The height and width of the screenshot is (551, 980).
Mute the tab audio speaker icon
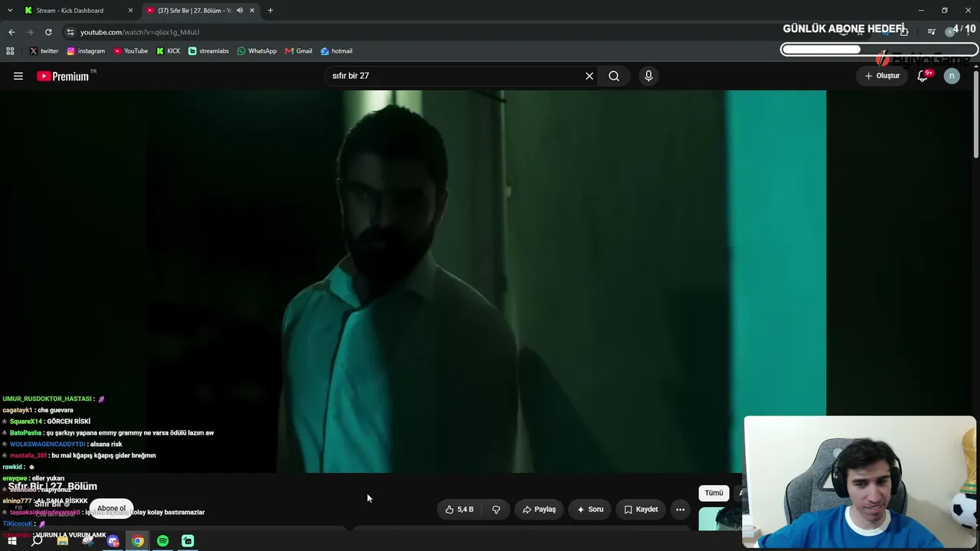click(x=240, y=11)
